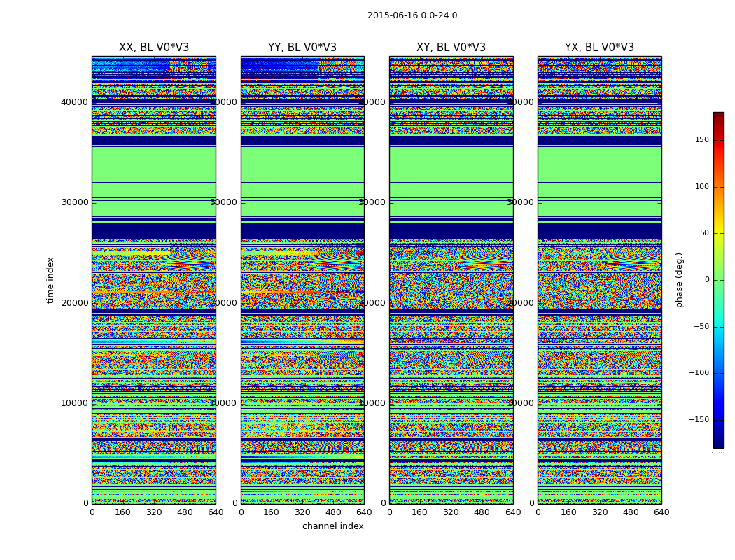Viewport: 735px width, 560px height.
Task: Click the 'channel index' x-axis label
Action: [x=332, y=526]
